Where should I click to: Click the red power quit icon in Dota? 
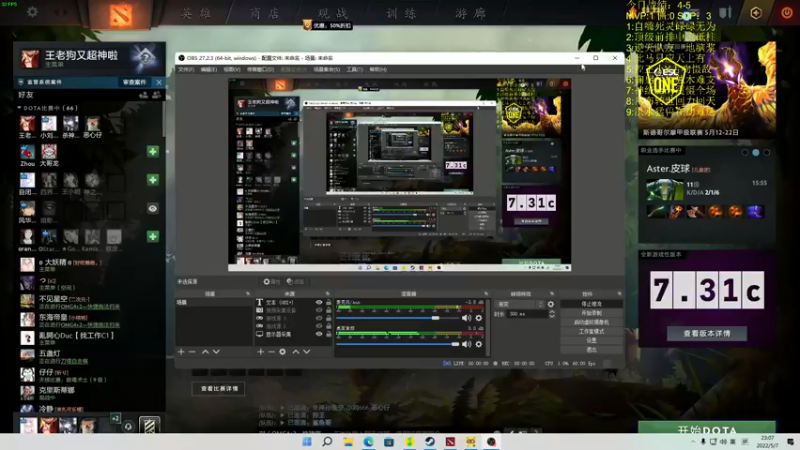pos(786,13)
